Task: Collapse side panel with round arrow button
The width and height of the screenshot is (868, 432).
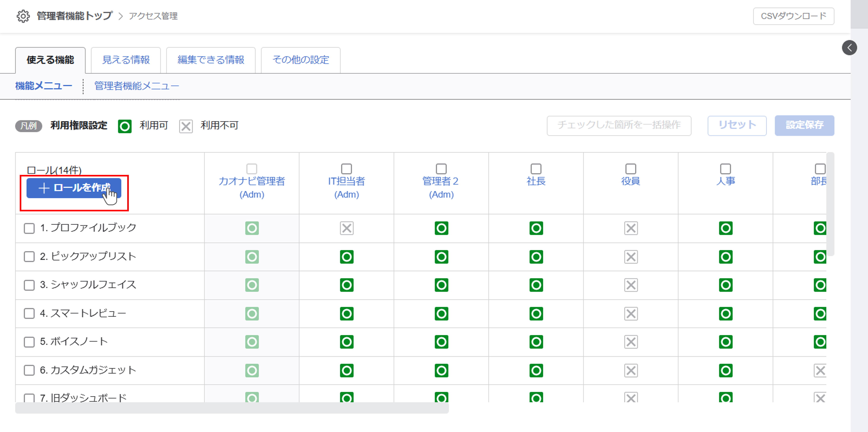Action: [x=849, y=48]
